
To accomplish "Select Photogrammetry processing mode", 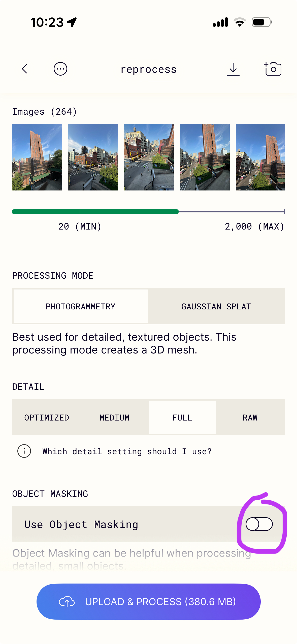I will [x=81, y=306].
